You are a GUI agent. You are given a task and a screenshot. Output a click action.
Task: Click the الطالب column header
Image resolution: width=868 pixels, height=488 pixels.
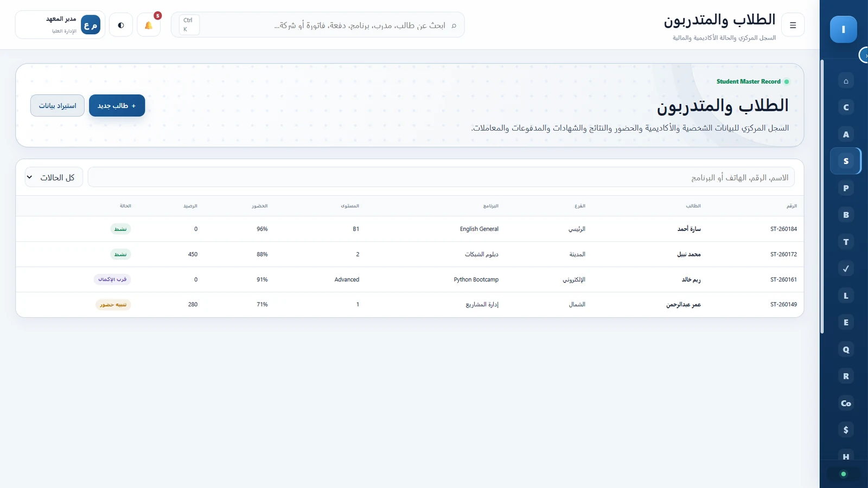click(693, 206)
